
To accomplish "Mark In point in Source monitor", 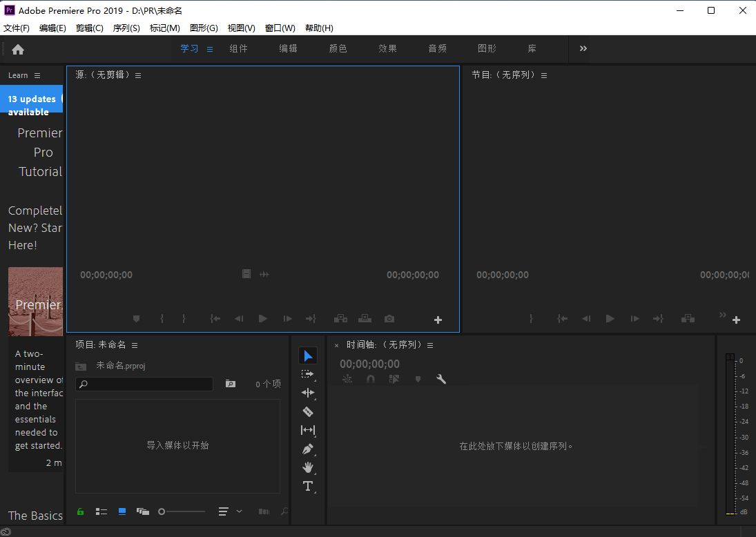I will (162, 319).
